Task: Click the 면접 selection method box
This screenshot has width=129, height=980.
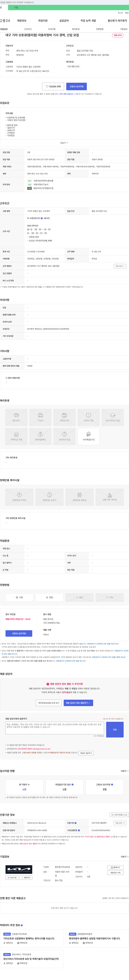Action: [x=49, y=597]
